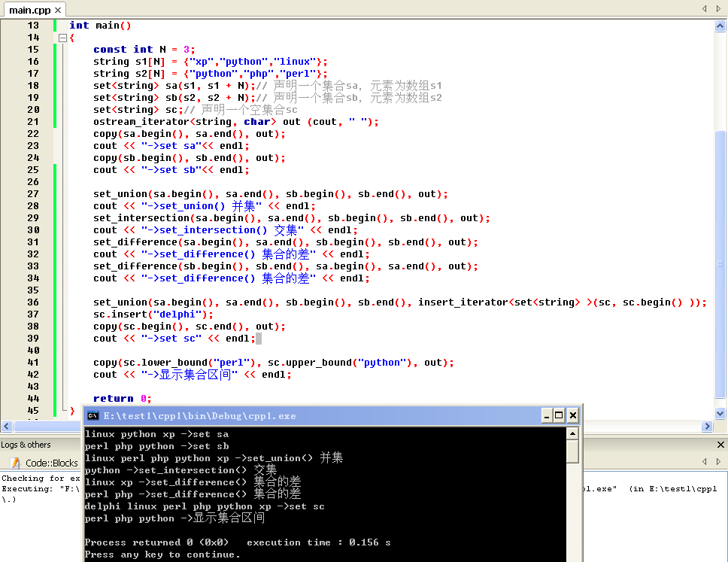The width and height of the screenshot is (728, 562).
Task: Click the horizontal scrollbar right arrow
Action: pos(707,426)
